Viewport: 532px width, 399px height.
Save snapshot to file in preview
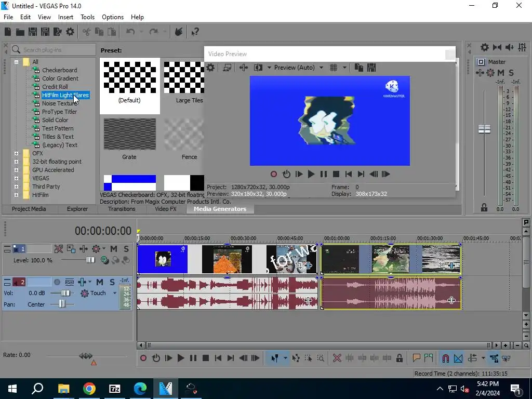(x=371, y=68)
